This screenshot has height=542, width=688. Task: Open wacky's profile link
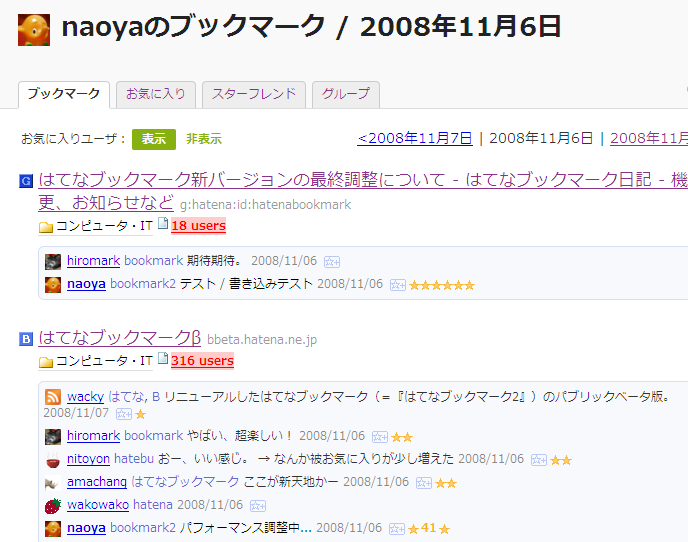tap(86, 397)
